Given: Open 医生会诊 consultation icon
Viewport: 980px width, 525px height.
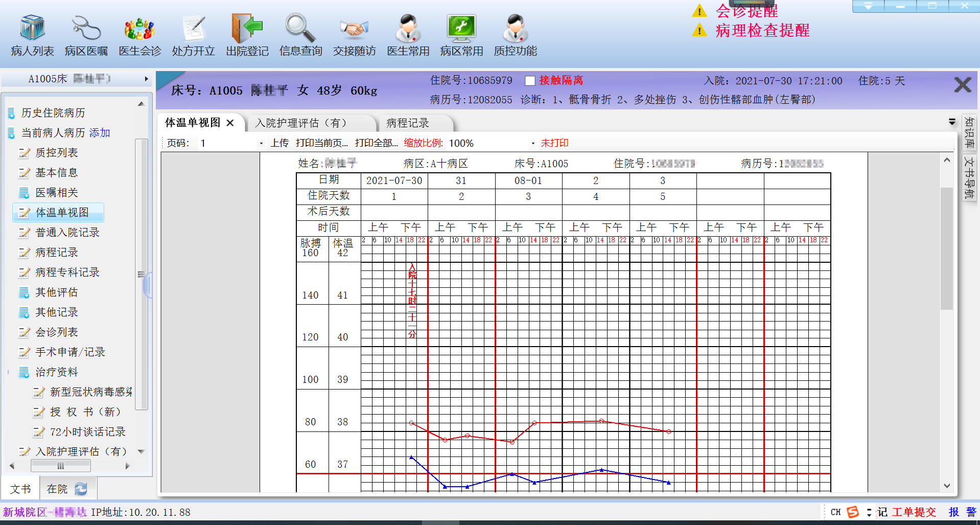Looking at the screenshot, I should (139, 28).
